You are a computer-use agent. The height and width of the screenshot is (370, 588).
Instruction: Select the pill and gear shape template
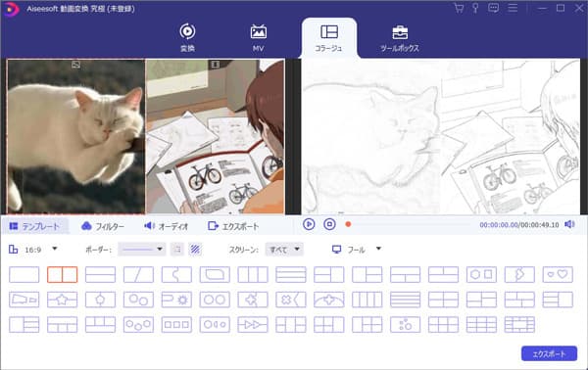[x=176, y=300]
